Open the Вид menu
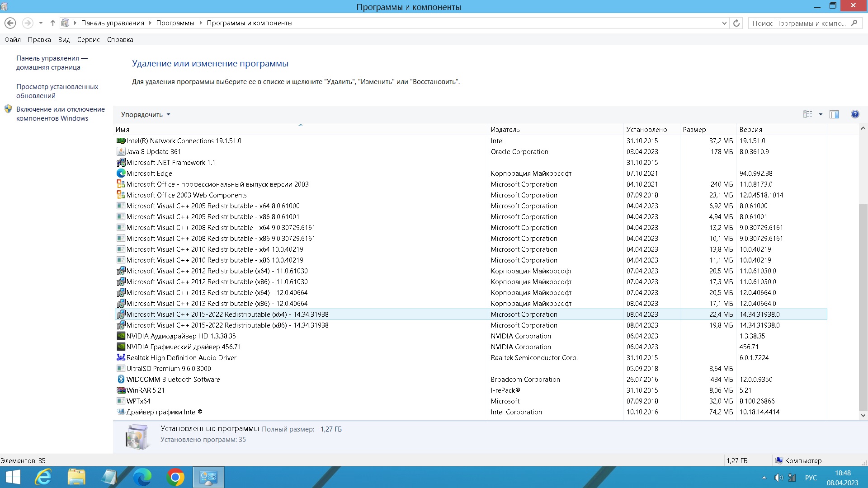This screenshot has width=868, height=488. point(64,40)
